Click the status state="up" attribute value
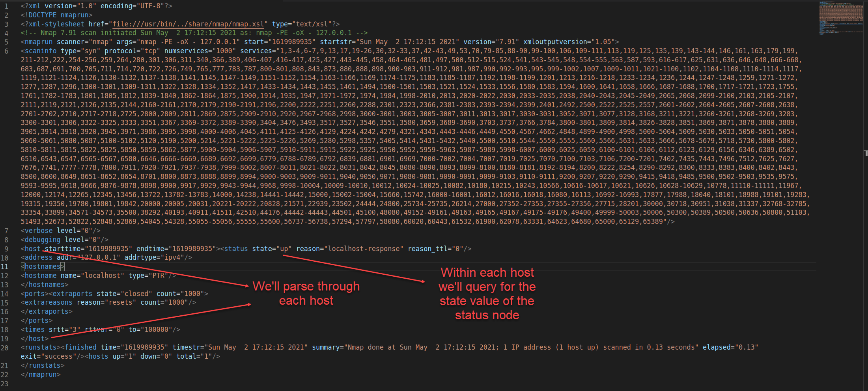Image resolution: width=868 pixels, height=391 pixels. 283,248
